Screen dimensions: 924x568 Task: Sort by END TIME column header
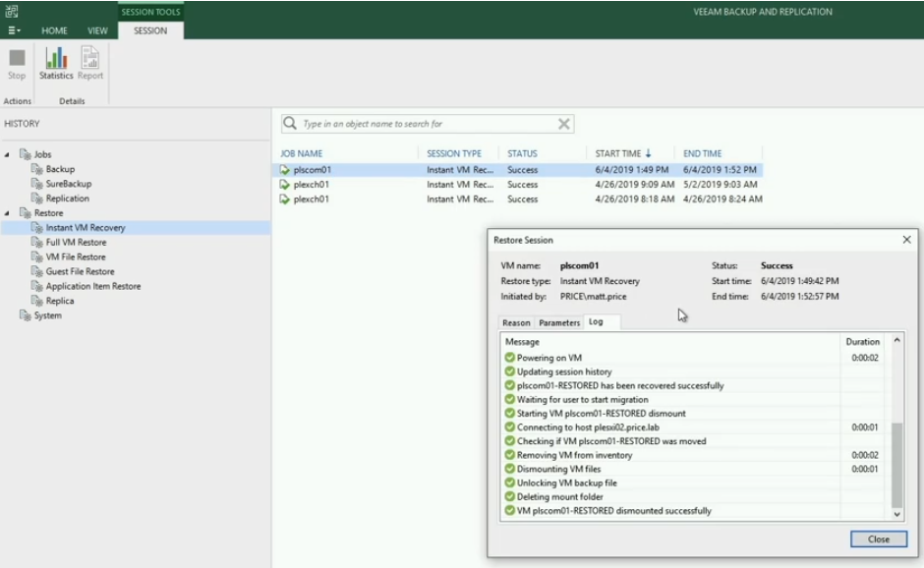703,153
